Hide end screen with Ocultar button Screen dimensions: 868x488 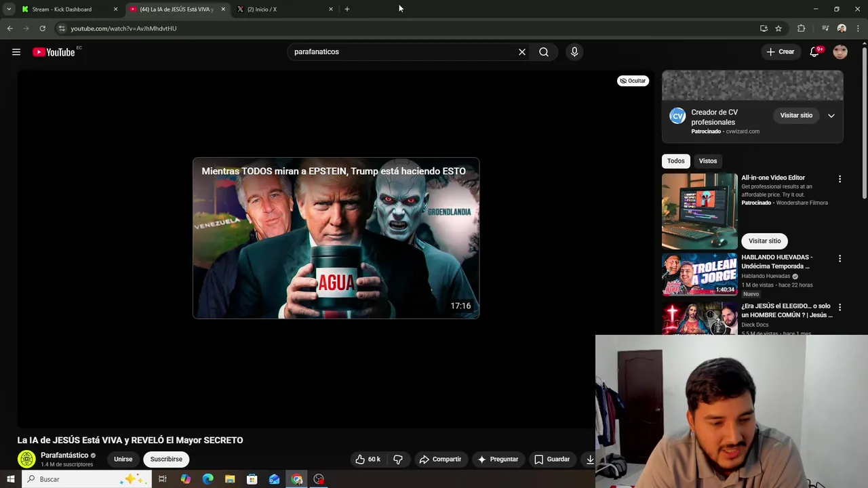[x=633, y=81]
